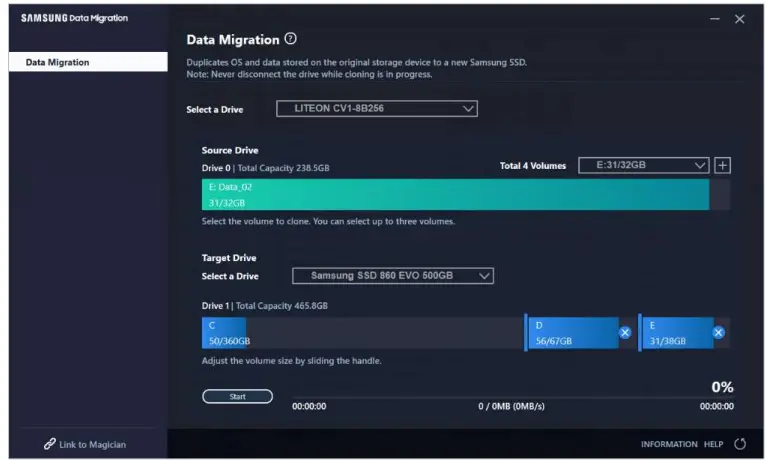Click the 'Total 4 Volumes' label
The height and width of the screenshot is (460, 766).
click(532, 166)
